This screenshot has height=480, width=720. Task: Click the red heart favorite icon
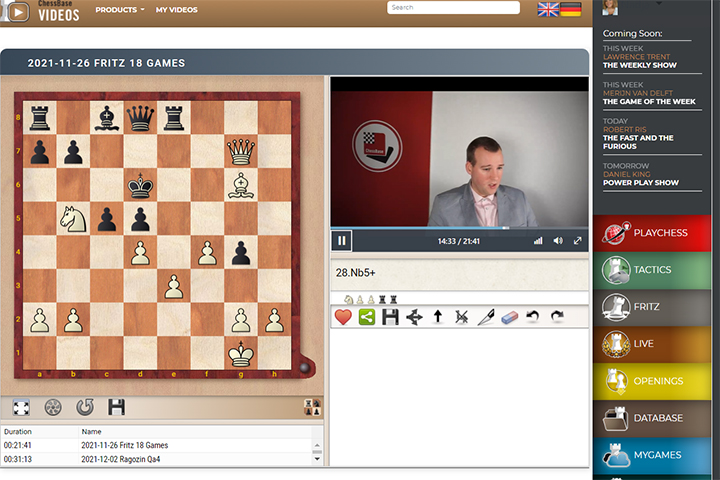(x=343, y=317)
